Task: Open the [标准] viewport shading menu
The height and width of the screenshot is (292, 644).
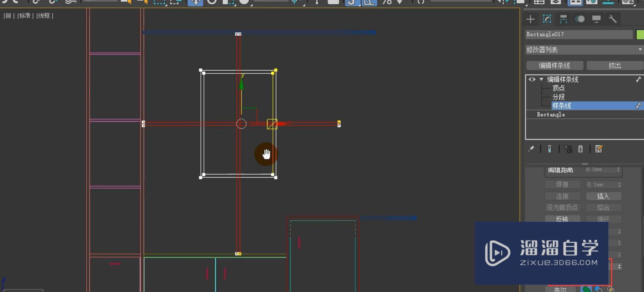Action: coord(25,16)
